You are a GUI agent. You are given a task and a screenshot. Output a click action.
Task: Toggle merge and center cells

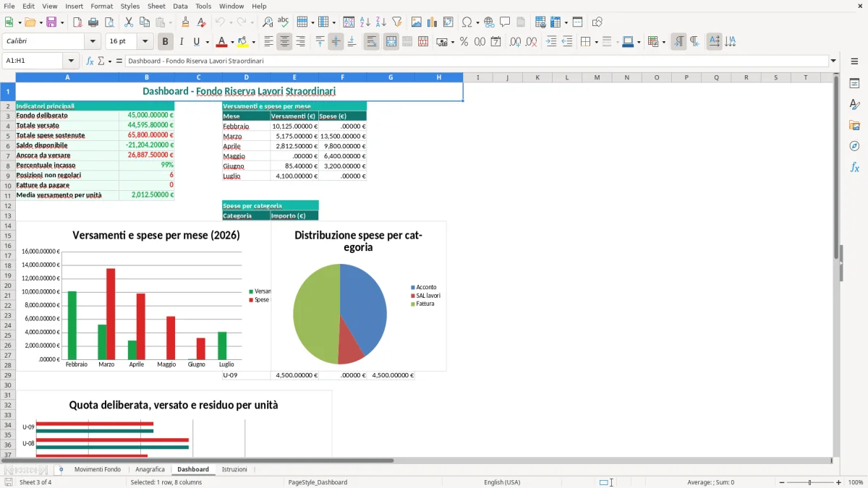[x=391, y=42]
